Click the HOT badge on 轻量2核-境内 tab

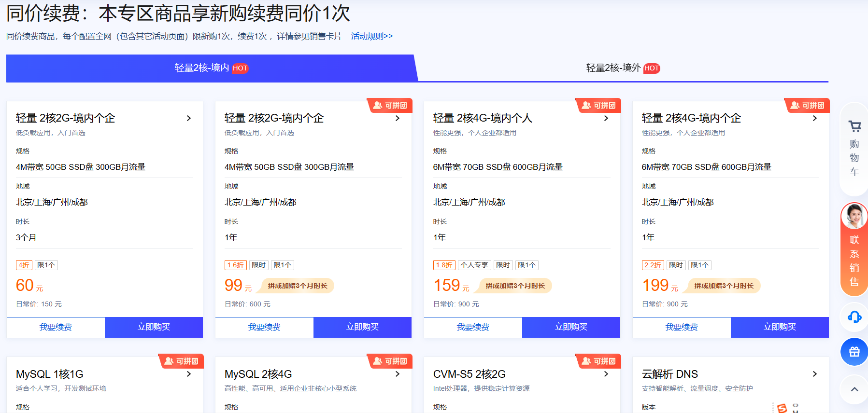point(240,68)
